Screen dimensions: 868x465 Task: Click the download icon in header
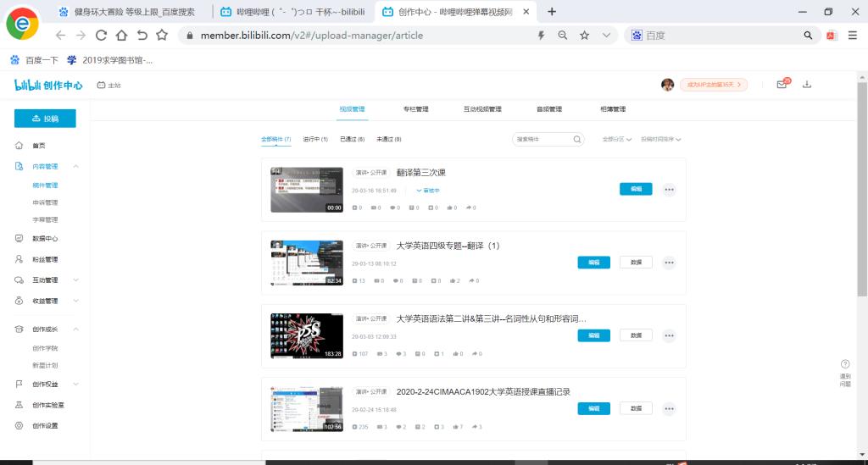807,85
